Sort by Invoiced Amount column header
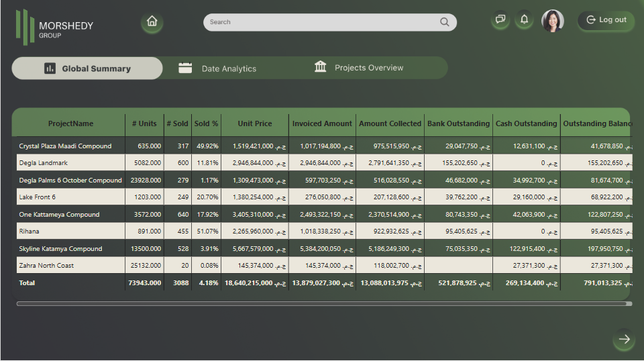This screenshot has width=644, height=361. 322,123
